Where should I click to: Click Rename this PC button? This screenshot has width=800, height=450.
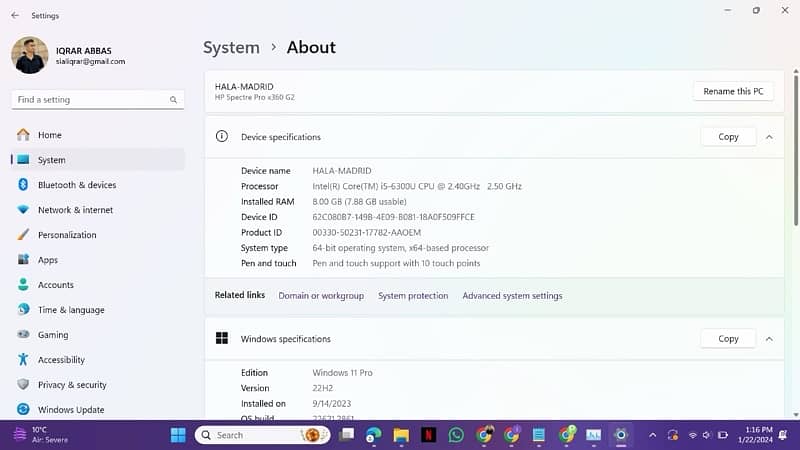tap(733, 91)
